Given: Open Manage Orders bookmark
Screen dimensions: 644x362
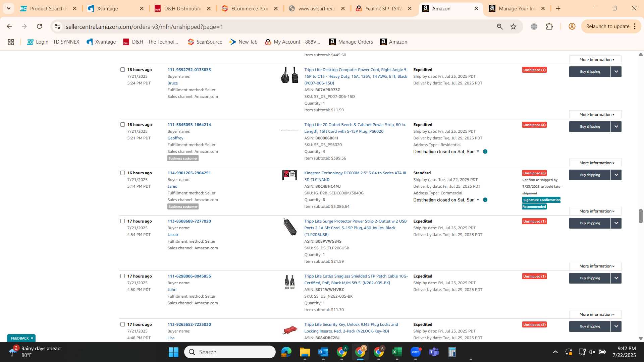Looking at the screenshot, I should click(351, 42).
